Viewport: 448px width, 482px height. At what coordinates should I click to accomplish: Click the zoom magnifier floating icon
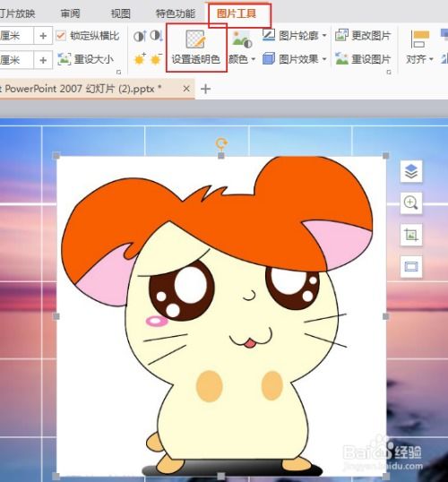[411, 202]
